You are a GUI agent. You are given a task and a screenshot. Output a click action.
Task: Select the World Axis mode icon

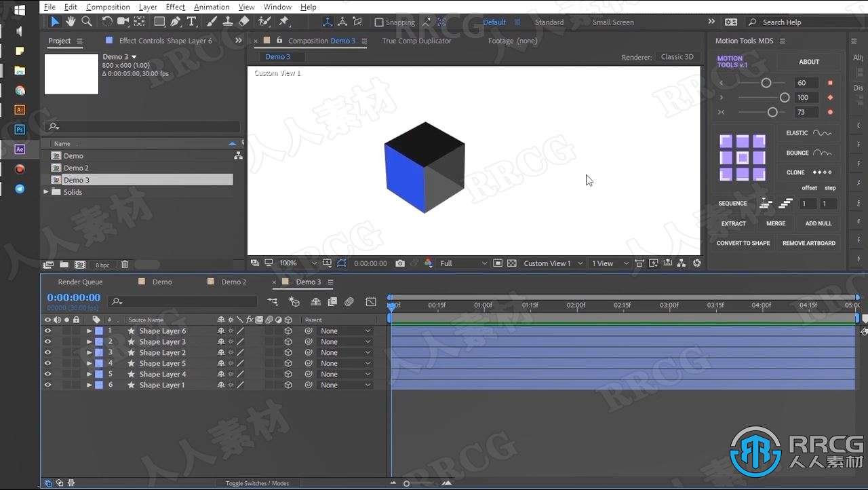(342, 22)
